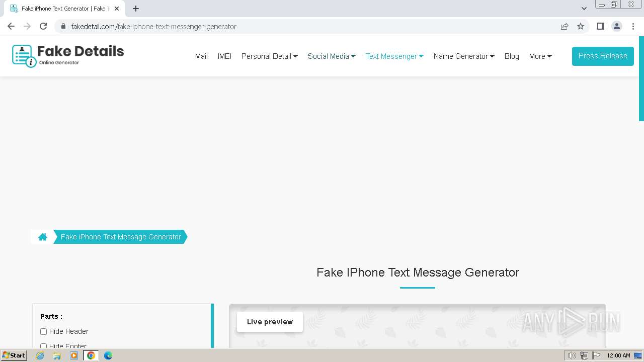
Task: Click the Live preview label
Action: [x=270, y=322]
